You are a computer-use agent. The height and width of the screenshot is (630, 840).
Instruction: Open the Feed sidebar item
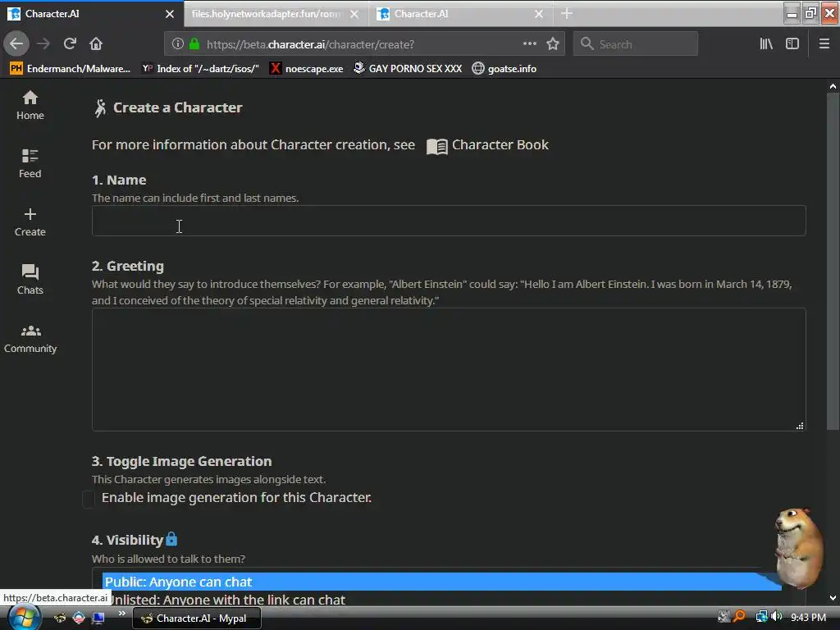coord(30,163)
